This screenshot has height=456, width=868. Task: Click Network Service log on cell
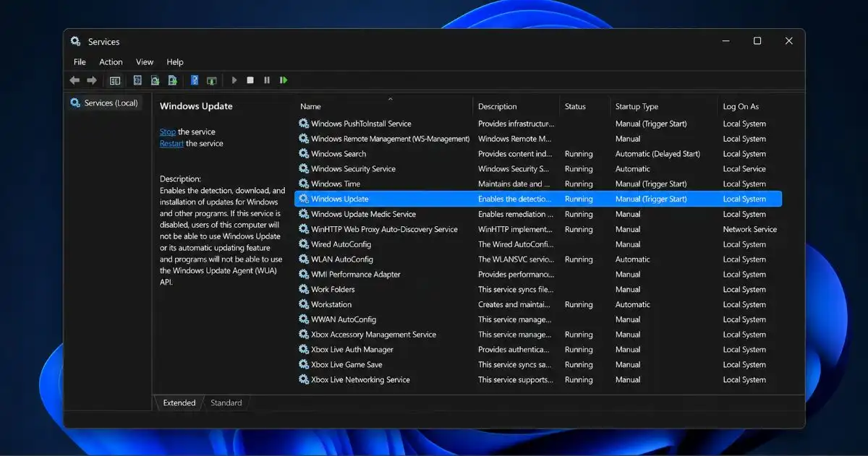click(x=749, y=229)
